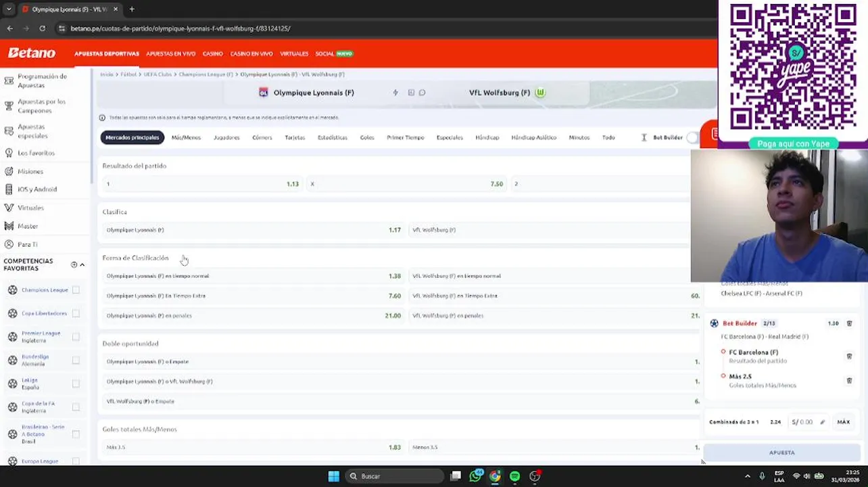The width and height of the screenshot is (868, 487).
Task: Click the info icon beside betting notice
Action: click(x=102, y=118)
